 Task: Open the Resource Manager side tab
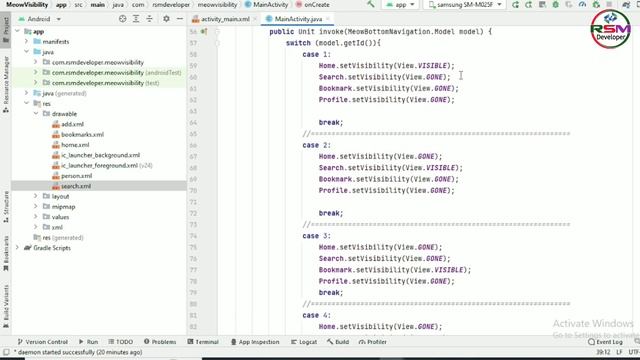click(x=6, y=84)
